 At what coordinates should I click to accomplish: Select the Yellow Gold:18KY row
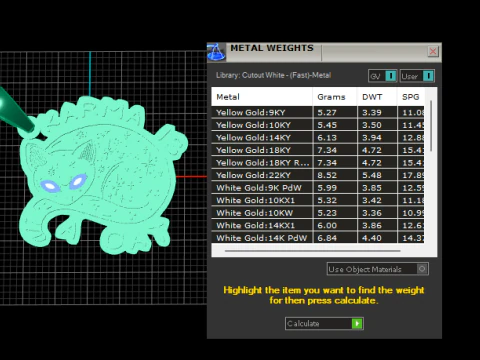click(x=318, y=150)
